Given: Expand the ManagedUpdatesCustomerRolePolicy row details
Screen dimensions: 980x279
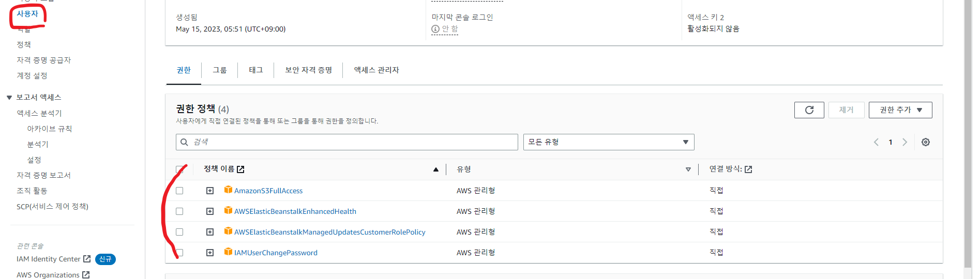Looking at the screenshot, I should coord(210,232).
